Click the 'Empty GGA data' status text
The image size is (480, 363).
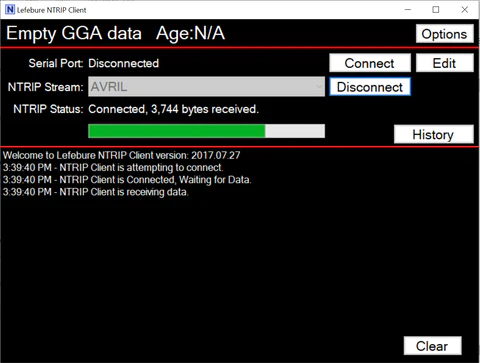point(74,33)
